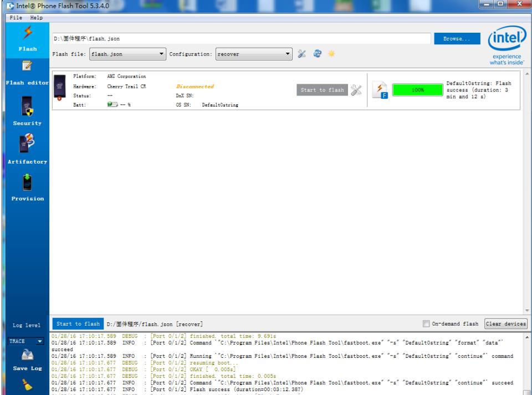Click the Browse button
The width and height of the screenshot is (532, 395).
click(457, 39)
